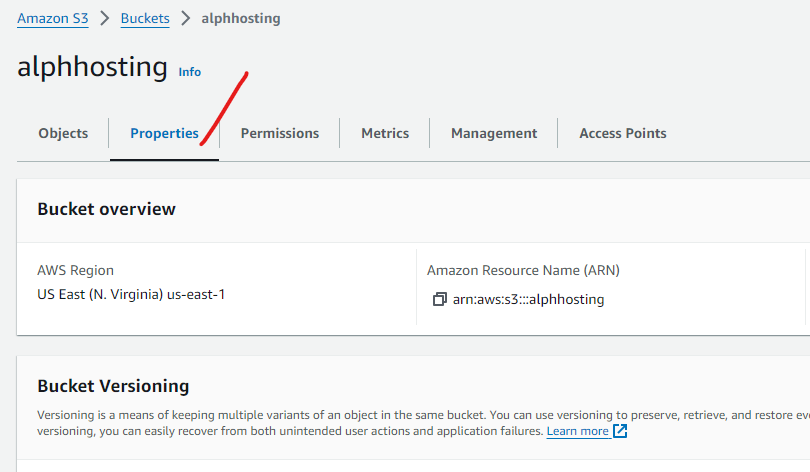810x472 pixels.
Task: Click the external link icon after Learn more
Action: pyautogui.click(x=620, y=431)
